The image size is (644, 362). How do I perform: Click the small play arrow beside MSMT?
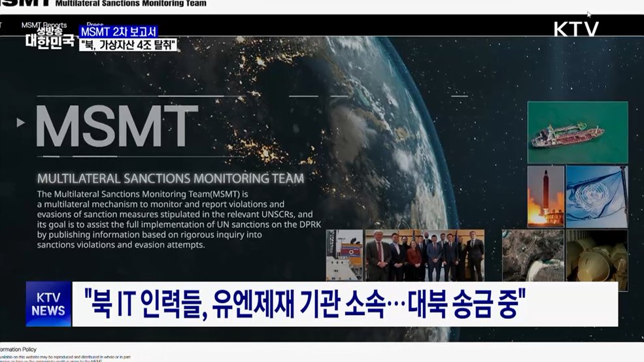pos(21,122)
